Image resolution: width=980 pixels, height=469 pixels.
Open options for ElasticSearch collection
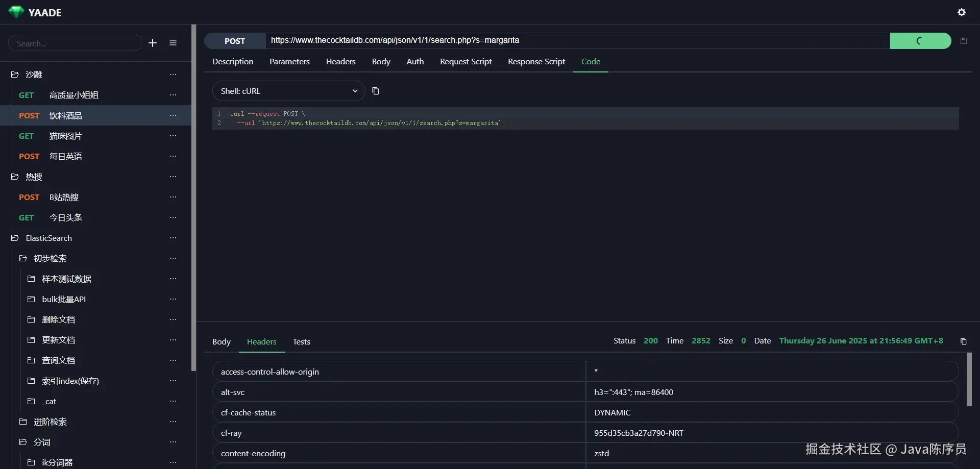(x=173, y=238)
